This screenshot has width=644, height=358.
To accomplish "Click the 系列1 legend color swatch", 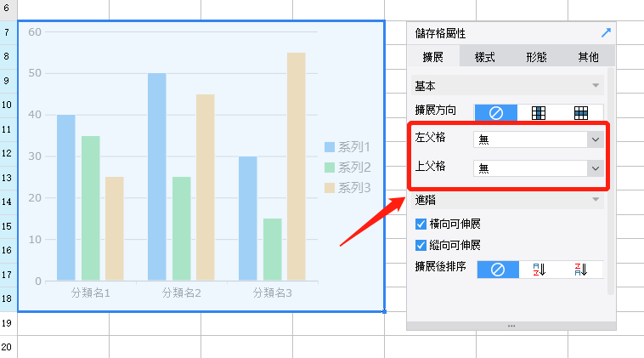I will click(330, 147).
